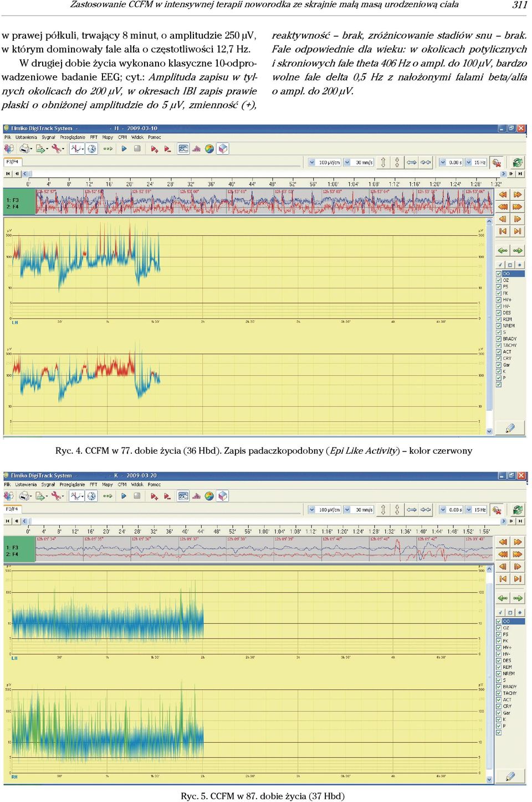This screenshot has width=532, height=802.
Task: Click orange rewind arrow in lower 2009-03-20 window
Action: pos(503,542)
